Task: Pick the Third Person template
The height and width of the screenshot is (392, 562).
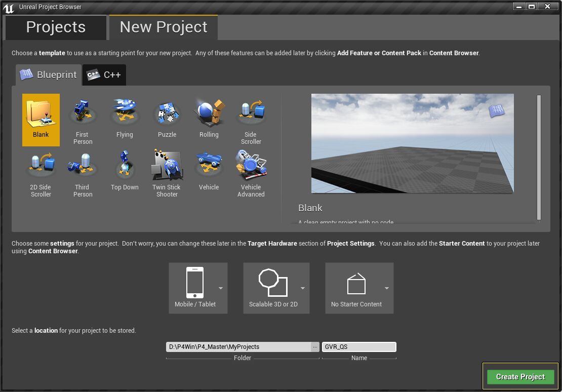Action: click(x=83, y=167)
